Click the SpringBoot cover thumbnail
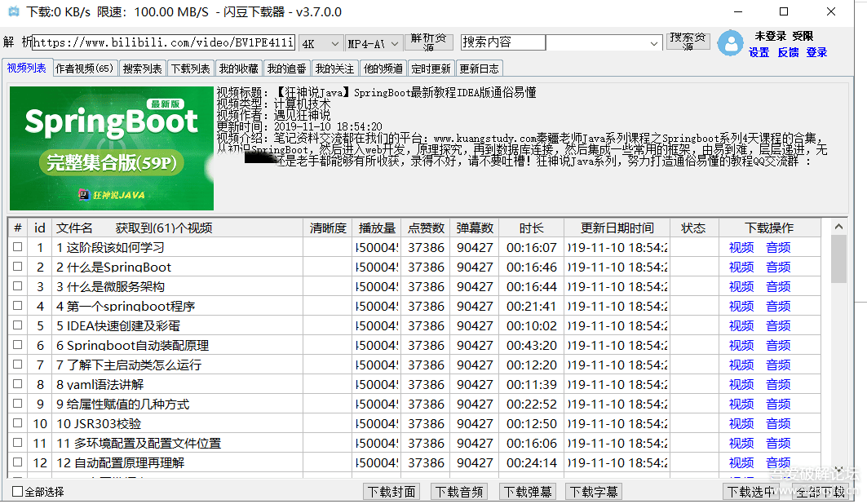This screenshot has height=504, width=867. point(111,148)
